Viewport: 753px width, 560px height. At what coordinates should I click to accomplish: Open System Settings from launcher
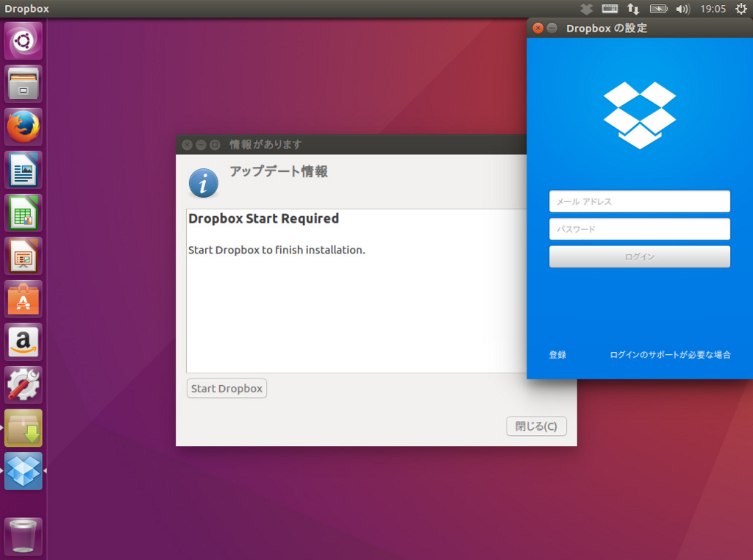pos(23,385)
